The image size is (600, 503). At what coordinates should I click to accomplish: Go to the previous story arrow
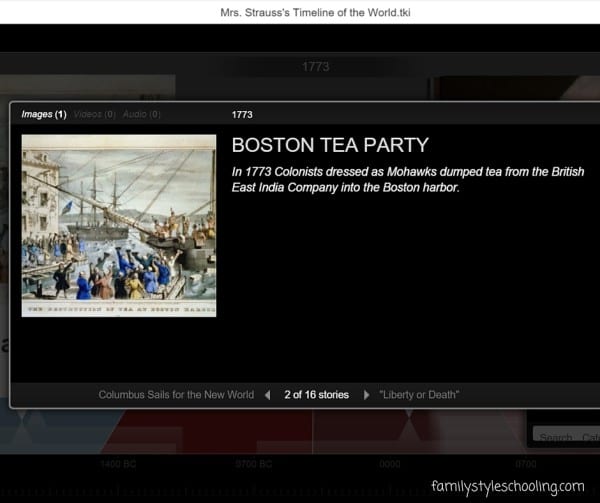tap(267, 395)
